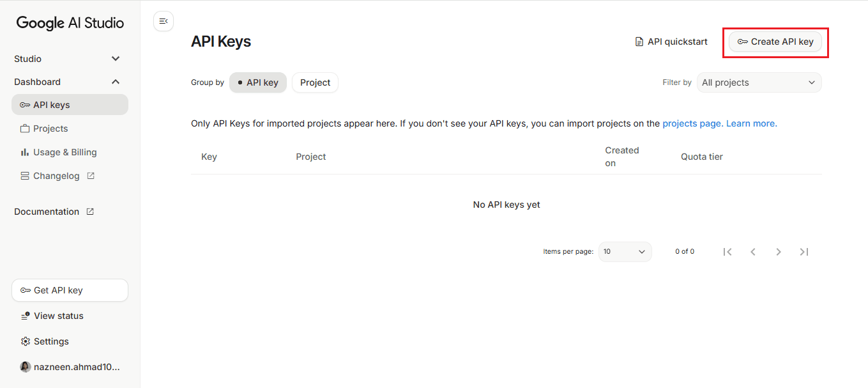Click the external link icon next to Documentation
This screenshot has height=388, width=868.
(x=90, y=212)
